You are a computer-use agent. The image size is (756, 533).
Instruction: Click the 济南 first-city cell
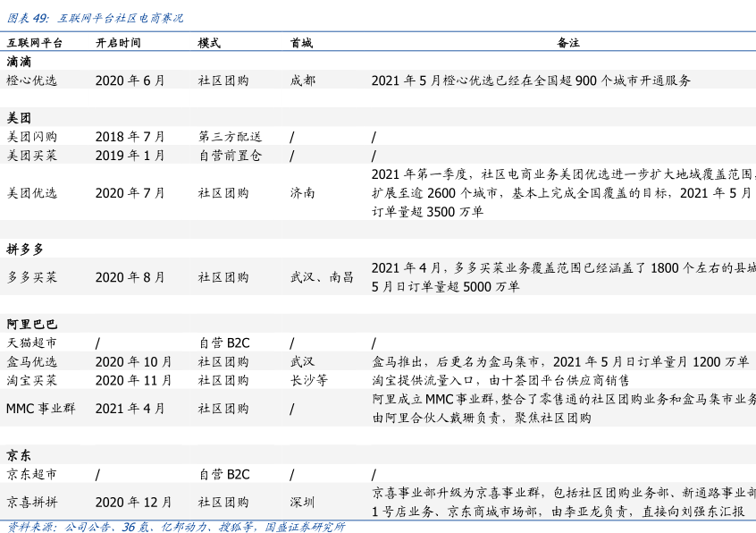coord(302,192)
